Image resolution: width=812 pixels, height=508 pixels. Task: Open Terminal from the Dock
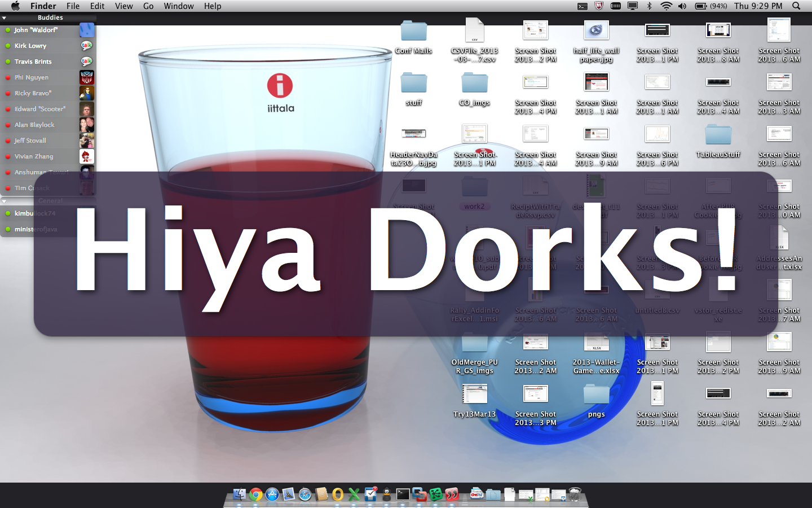coord(403,494)
